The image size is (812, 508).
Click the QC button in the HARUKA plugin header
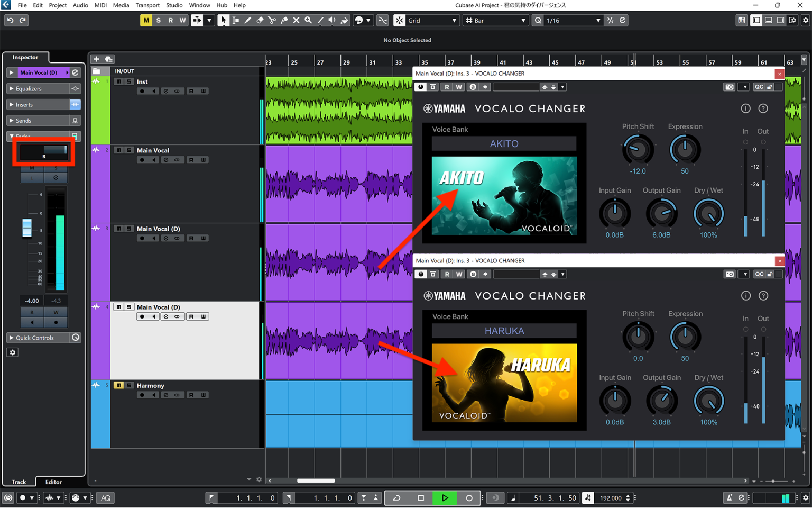tap(759, 274)
